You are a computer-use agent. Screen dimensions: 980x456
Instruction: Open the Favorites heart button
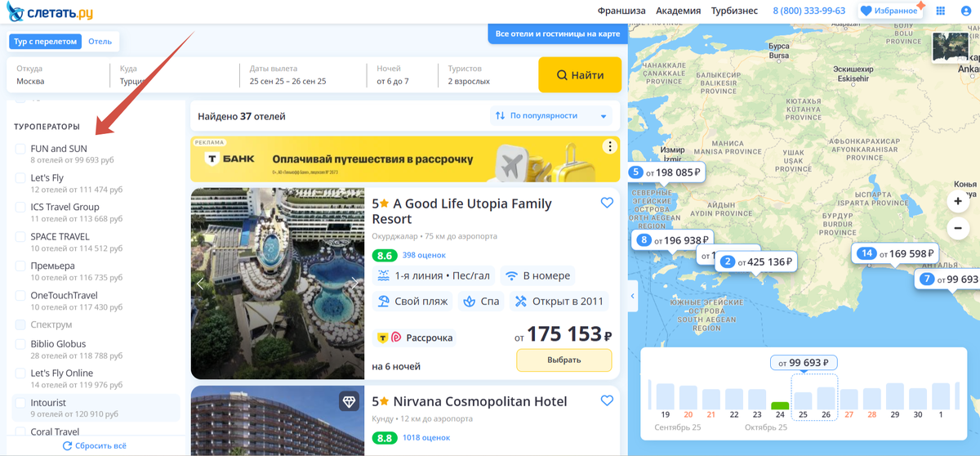coord(889,11)
